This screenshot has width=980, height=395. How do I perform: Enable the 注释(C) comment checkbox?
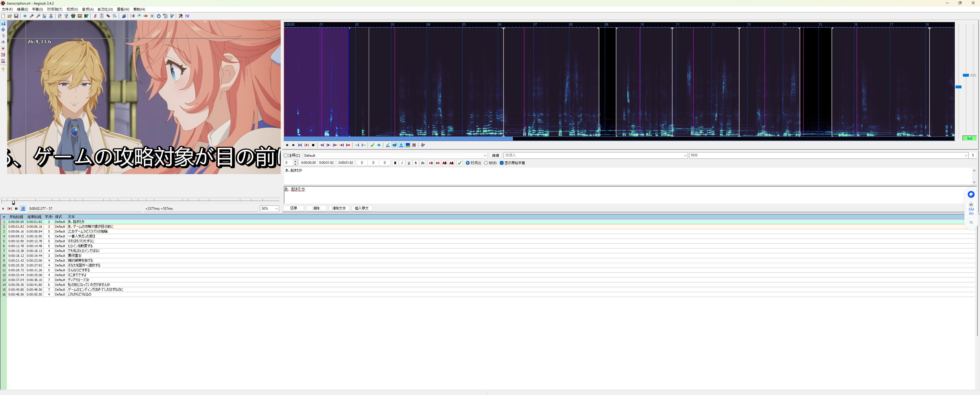(x=286, y=156)
